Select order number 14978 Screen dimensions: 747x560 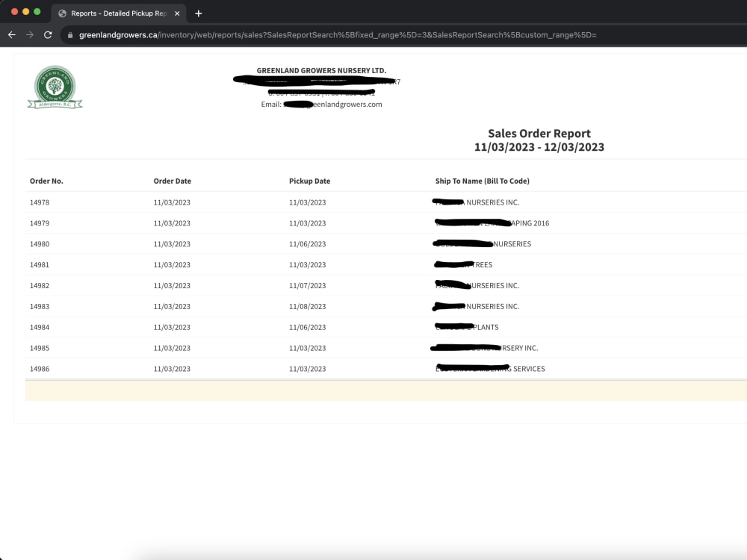(40, 202)
